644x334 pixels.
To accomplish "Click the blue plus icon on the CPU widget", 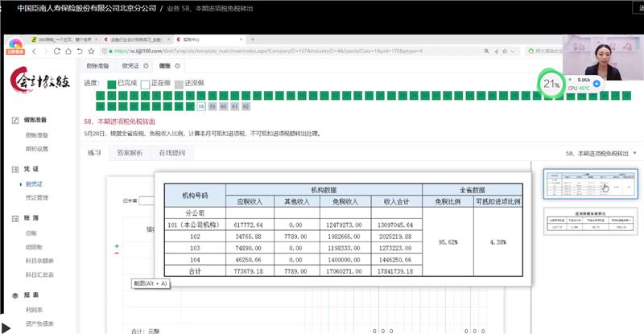I will 597,83.
